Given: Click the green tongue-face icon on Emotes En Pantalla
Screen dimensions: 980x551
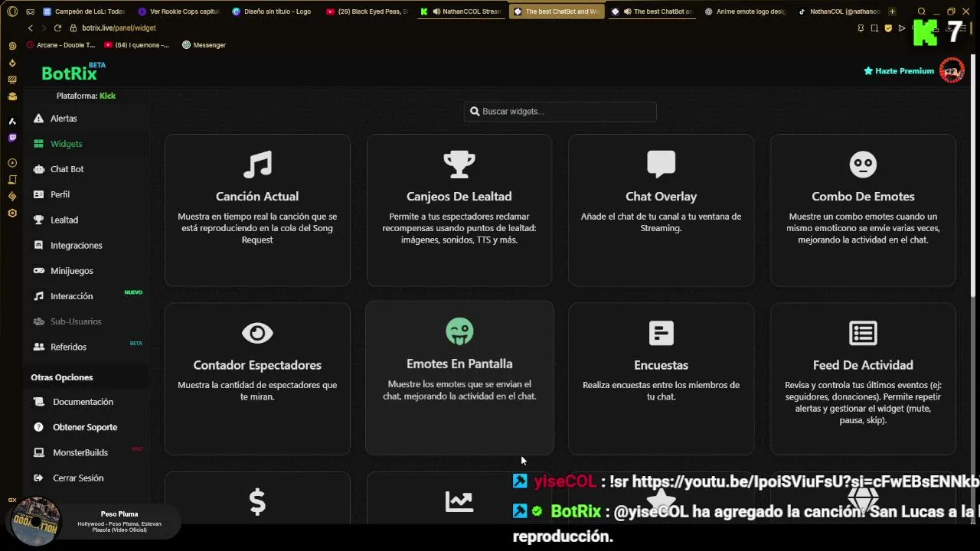Looking at the screenshot, I should [x=459, y=332].
